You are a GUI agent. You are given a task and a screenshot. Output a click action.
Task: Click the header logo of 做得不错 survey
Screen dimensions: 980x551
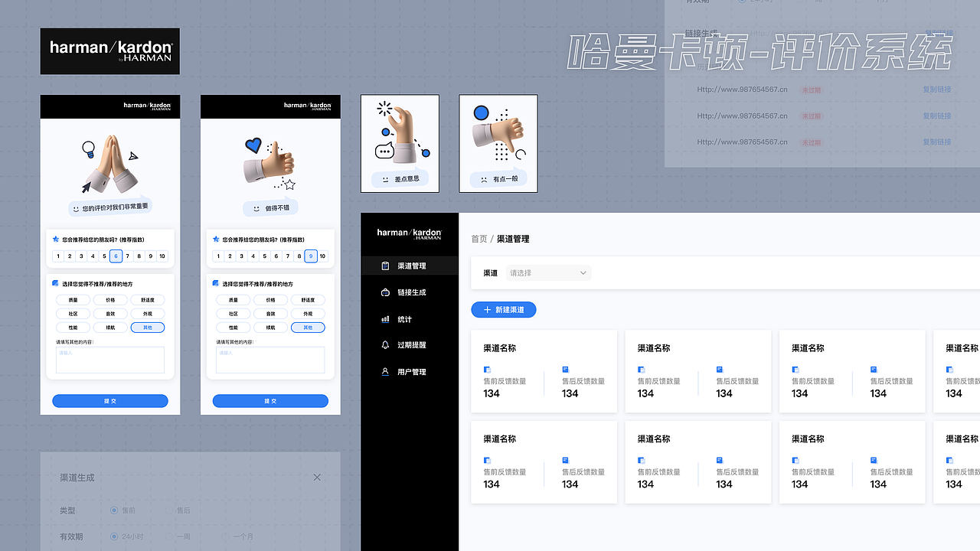tap(308, 106)
